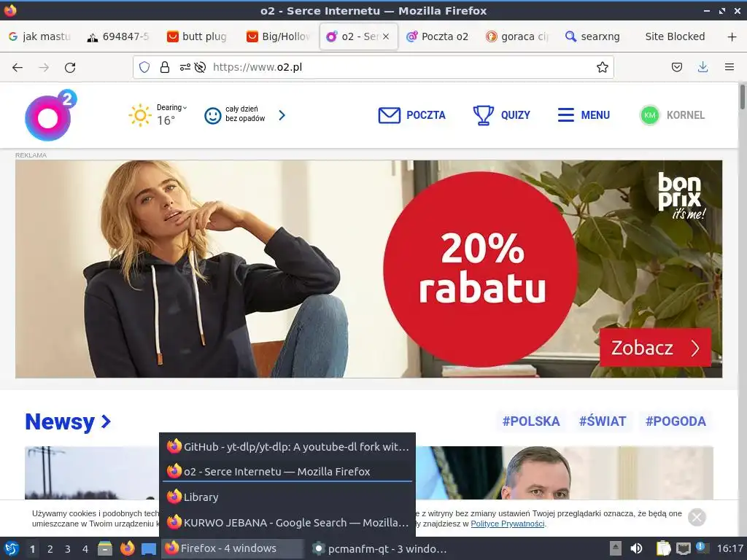The image size is (747, 560).
Task: Click the sun weather icon
Action: pyautogui.click(x=140, y=115)
